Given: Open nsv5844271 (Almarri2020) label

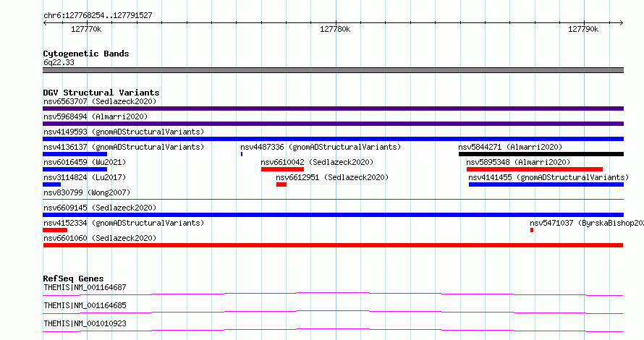Looking at the screenshot, I should 510,147.
